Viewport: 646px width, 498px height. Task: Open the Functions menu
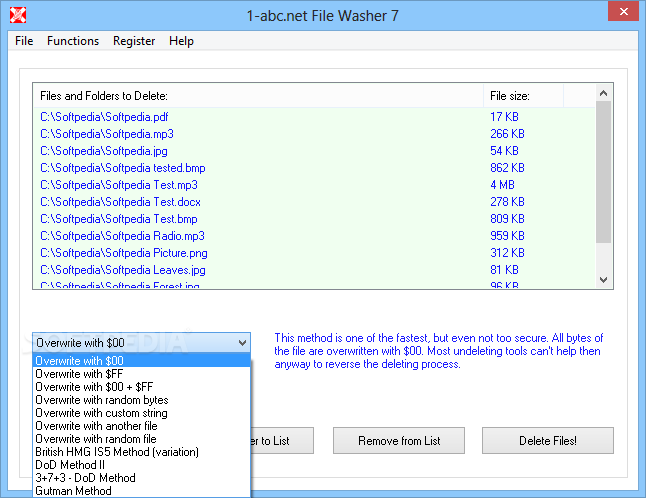pyautogui.click(x=73, y=41)
